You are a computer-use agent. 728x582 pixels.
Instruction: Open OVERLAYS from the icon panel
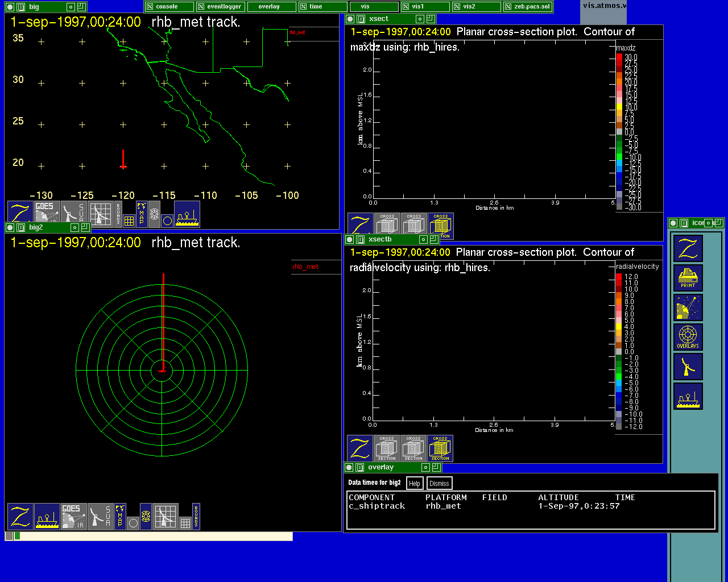click(x=688, y=337)
